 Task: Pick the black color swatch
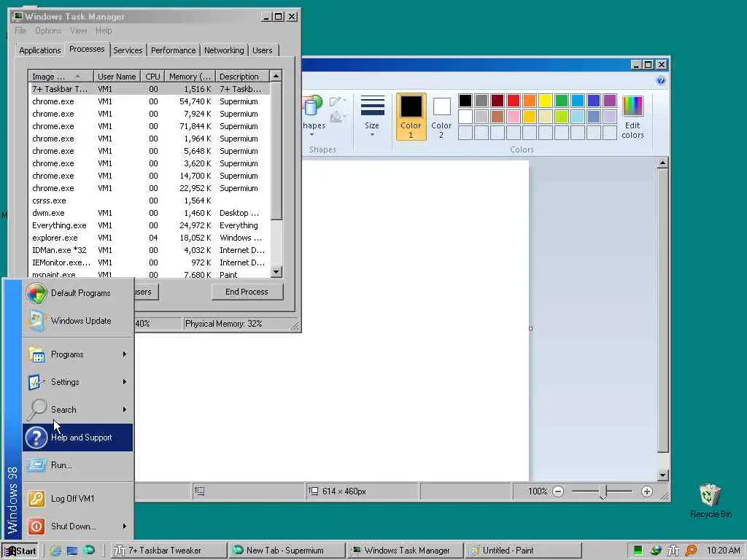(x=465, y=101)
